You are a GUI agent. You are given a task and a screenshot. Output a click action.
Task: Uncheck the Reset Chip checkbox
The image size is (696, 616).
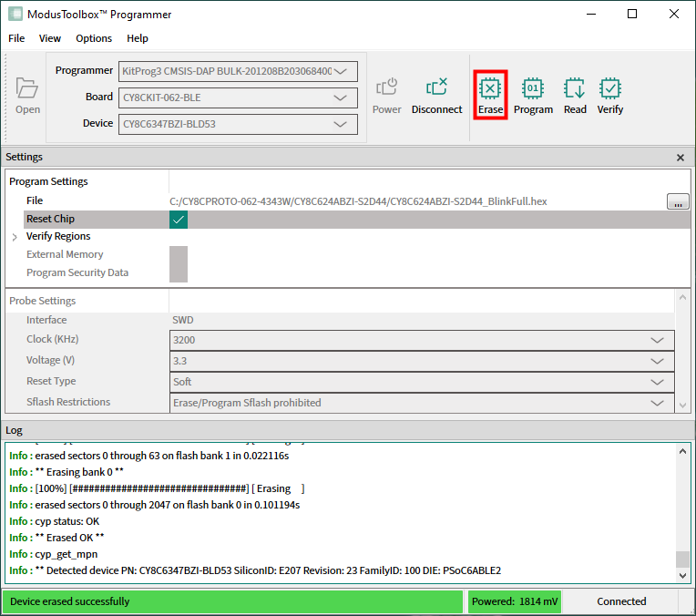coord(179,220)
